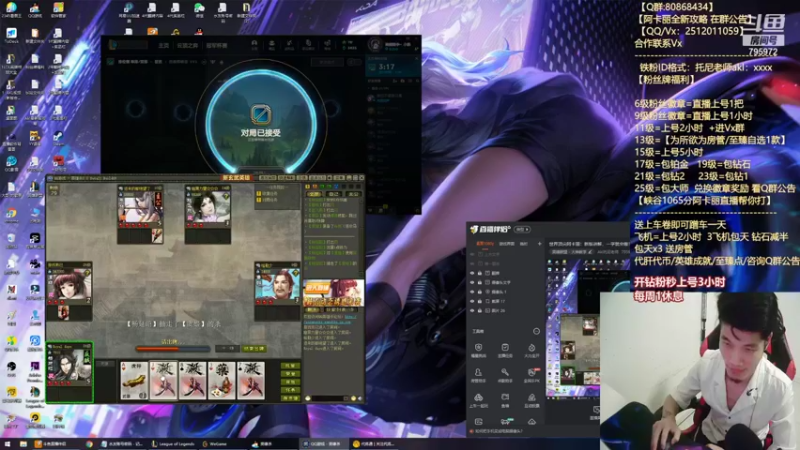
Task: Open the person silhouette tool in streaming toolbox
Action: tap(478, 375)
